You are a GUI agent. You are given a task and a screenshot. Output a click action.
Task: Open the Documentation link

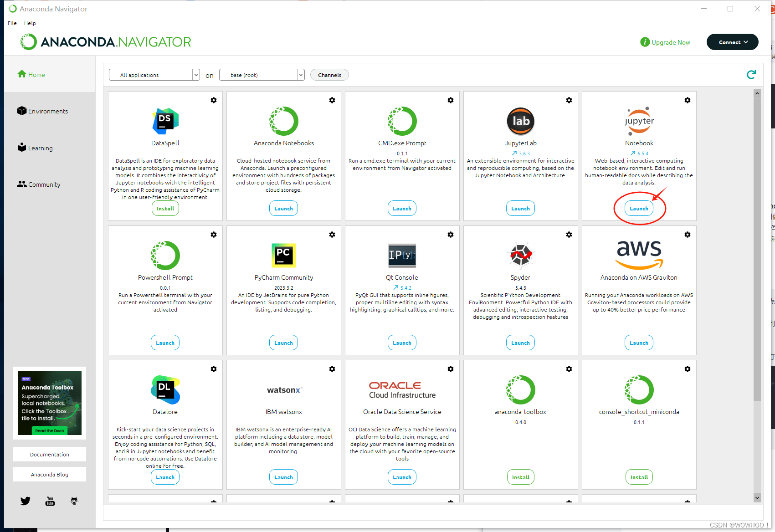point(50,455)
